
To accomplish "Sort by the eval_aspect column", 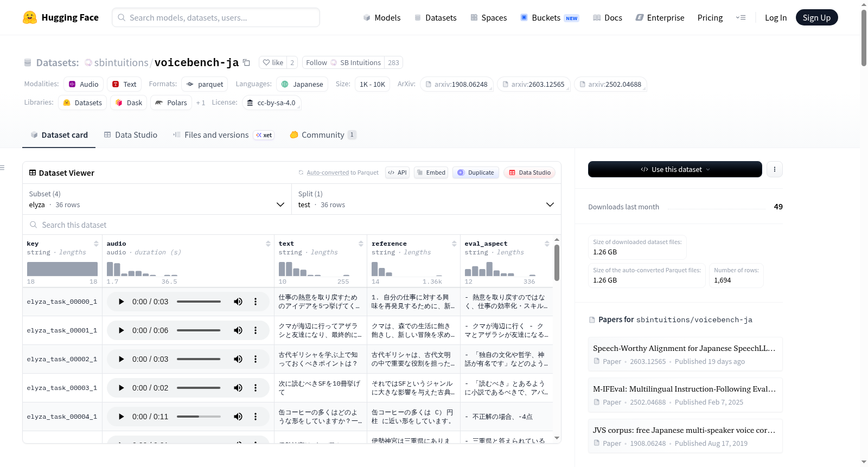I will pos(547,244).
